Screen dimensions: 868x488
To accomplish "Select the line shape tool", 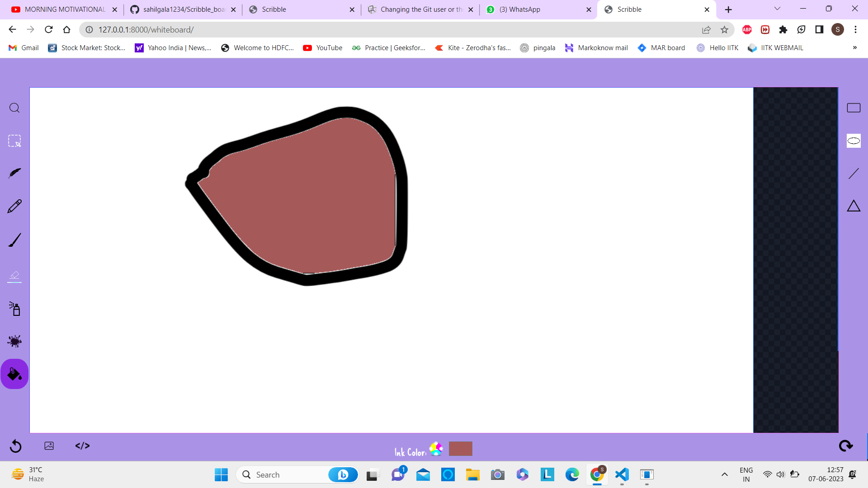I will tap(854, 173).
